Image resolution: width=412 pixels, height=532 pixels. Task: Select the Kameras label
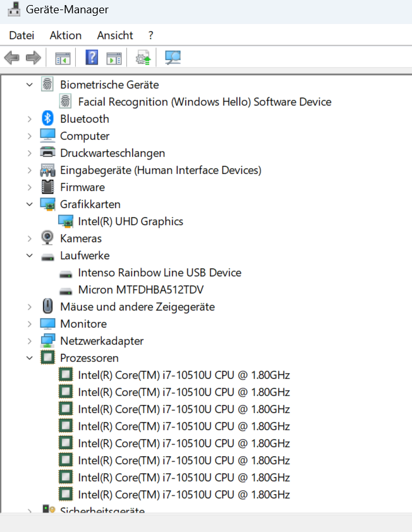[x=81, y=238]
